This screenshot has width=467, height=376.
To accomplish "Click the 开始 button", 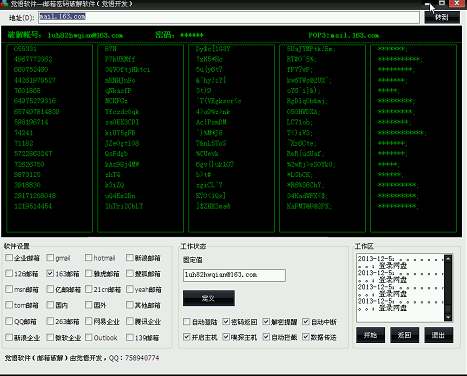I will [370, 335].
